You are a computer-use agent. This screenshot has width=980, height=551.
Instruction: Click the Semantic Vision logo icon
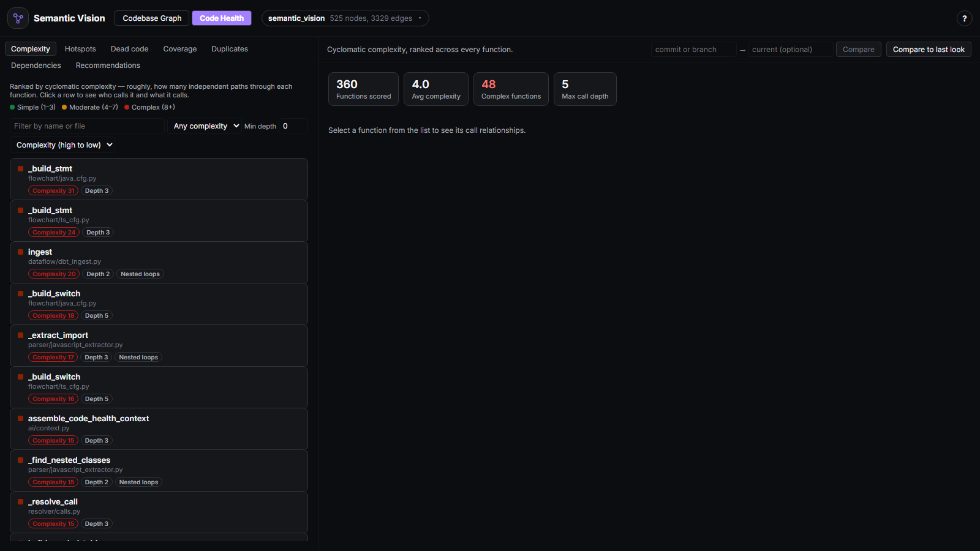click(18, 18)
